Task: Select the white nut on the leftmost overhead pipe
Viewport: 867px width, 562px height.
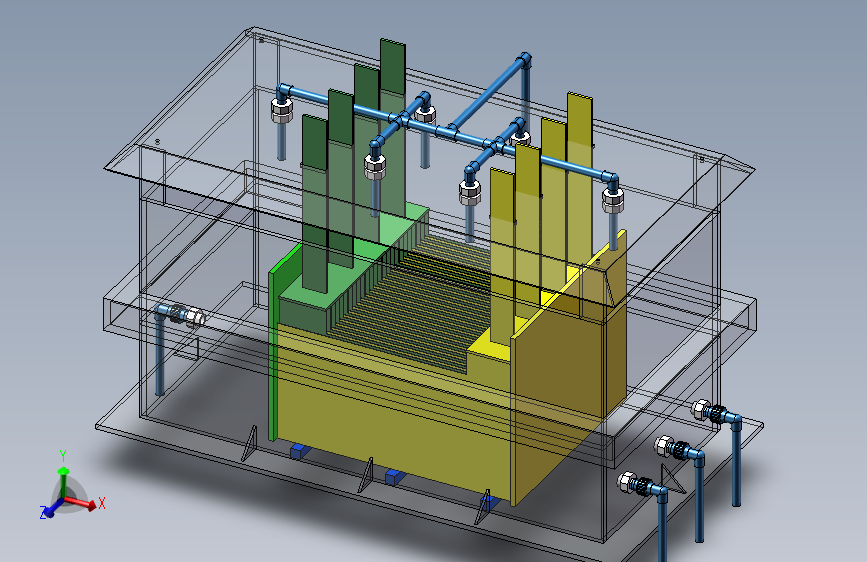Action: click(x=281, y=110)
